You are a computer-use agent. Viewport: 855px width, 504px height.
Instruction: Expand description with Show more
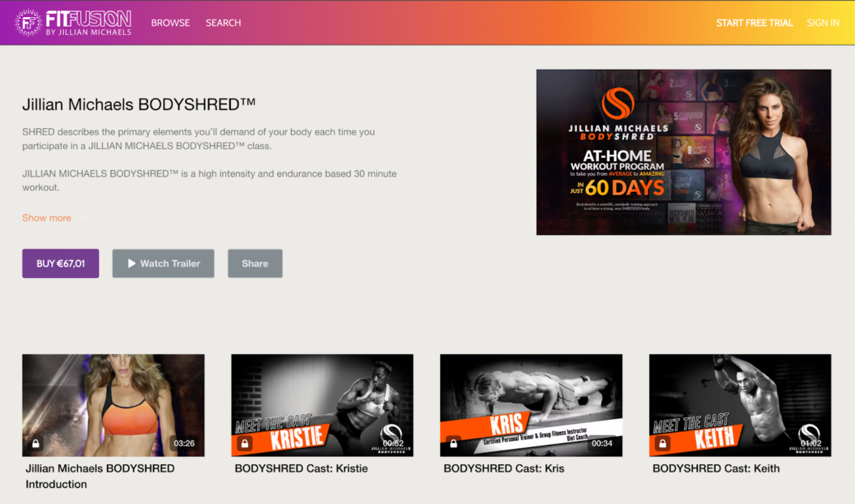click(46, 218)
